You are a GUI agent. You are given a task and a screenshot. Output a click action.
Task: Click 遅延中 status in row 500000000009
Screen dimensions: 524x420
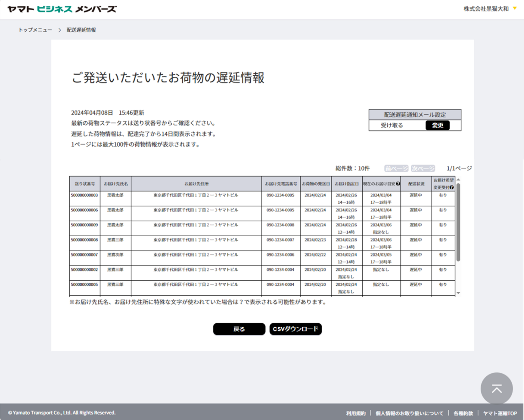tap(416, 225)
